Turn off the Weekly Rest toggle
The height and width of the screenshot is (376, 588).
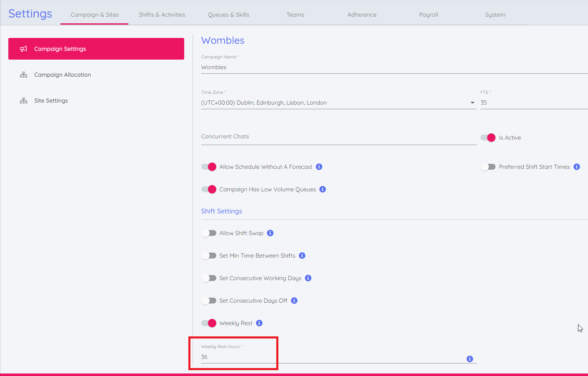(x=209, y=323)
